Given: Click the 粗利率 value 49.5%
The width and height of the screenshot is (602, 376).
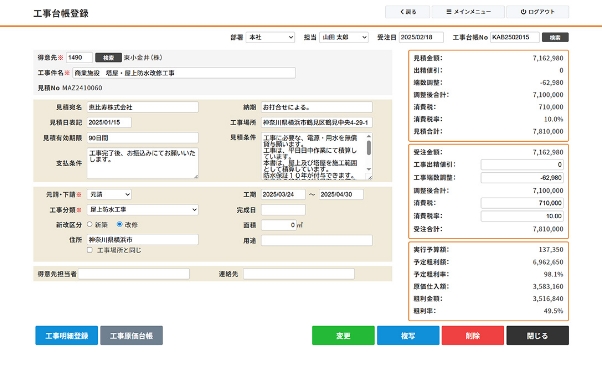Looking at the screenshot, I should (x=553, y=311).
